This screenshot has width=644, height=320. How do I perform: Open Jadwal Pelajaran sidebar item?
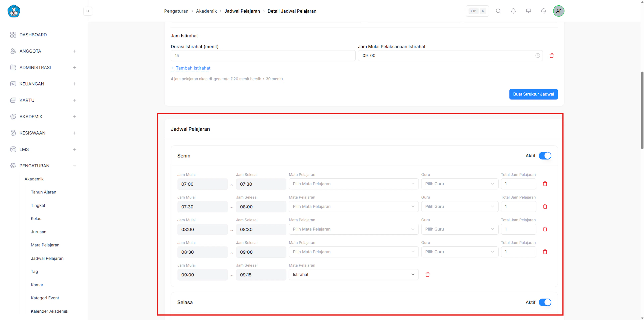(47, 258)
